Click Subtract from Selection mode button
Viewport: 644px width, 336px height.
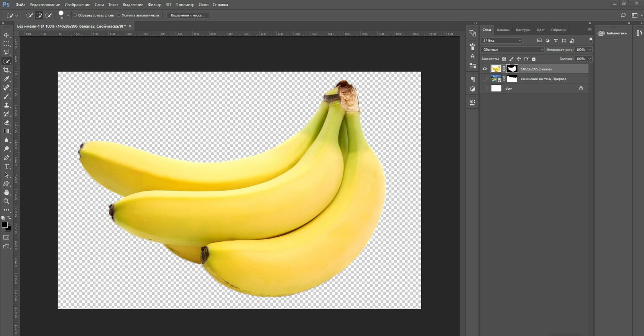48,15
